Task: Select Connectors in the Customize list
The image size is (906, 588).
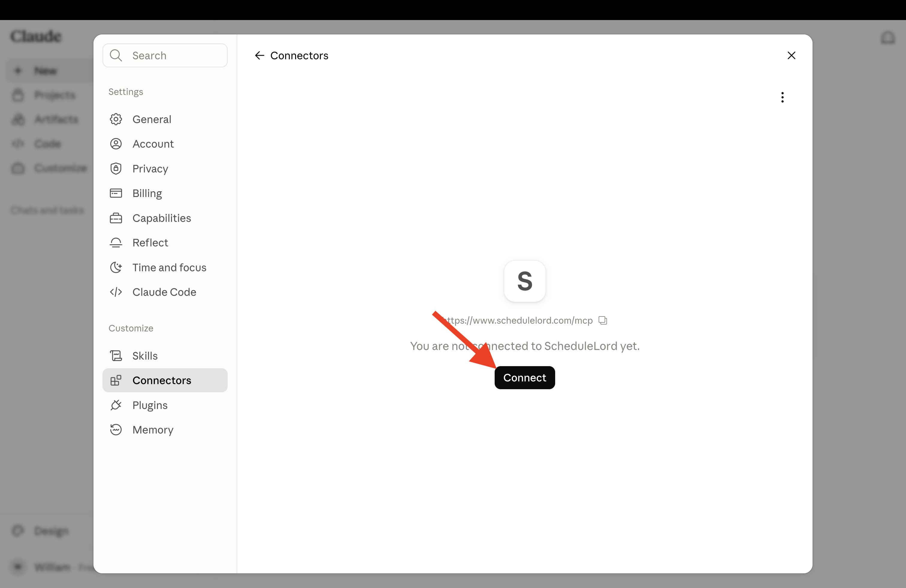Action: [165, 380]
